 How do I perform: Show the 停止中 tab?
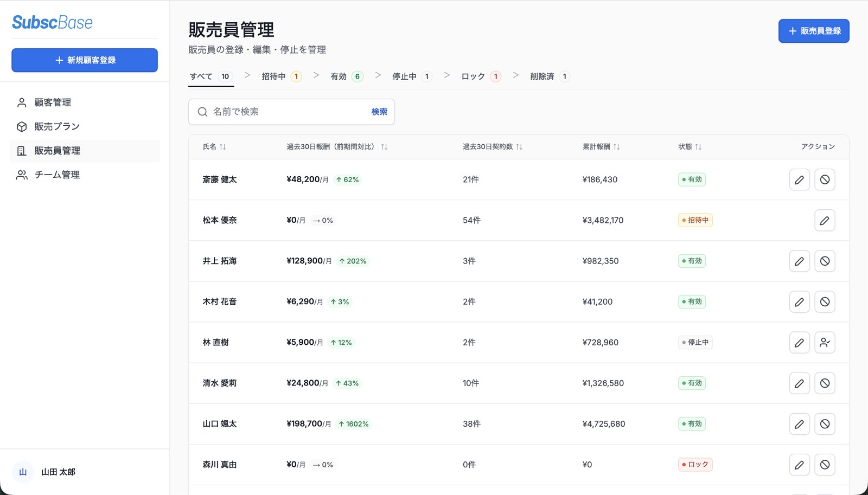412,76
